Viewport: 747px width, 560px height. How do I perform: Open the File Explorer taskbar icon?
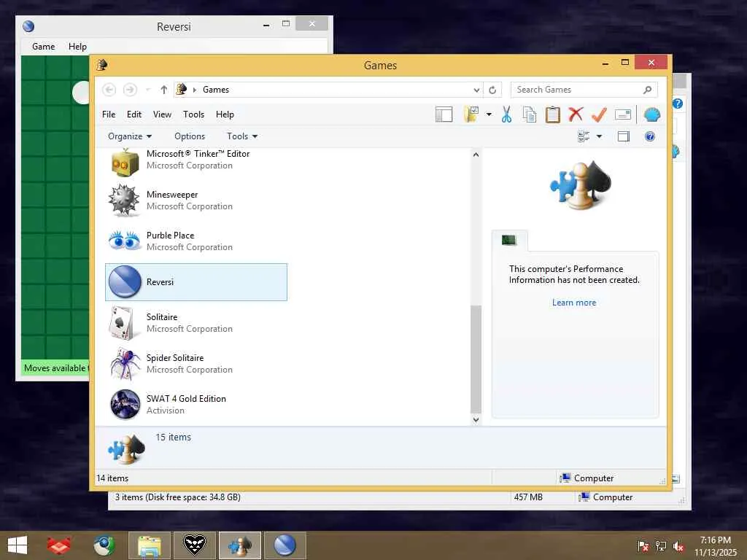tap(149, 545)
